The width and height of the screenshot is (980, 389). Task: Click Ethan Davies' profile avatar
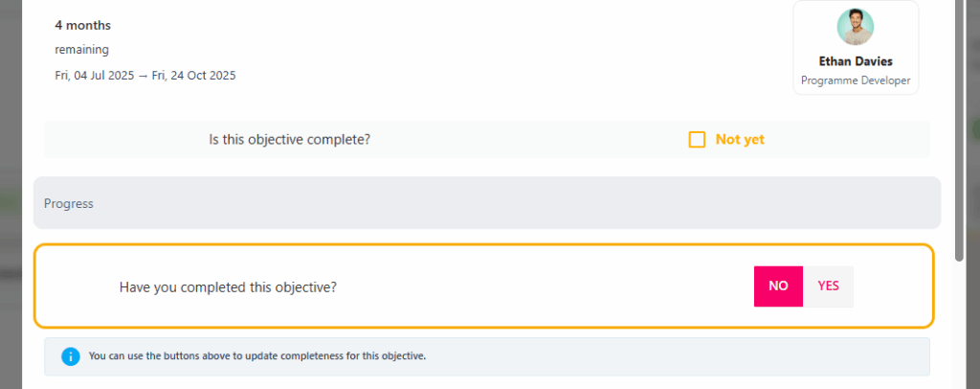pos(855,27)
